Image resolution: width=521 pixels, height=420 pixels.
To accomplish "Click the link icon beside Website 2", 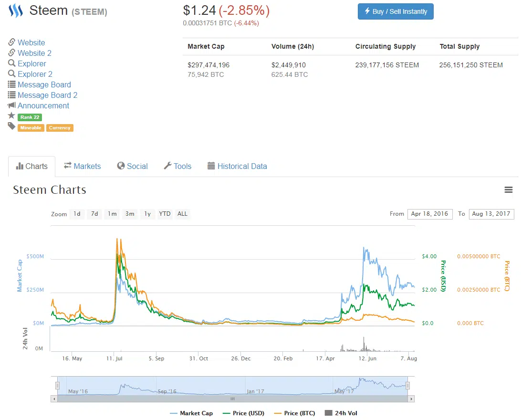I will click(x=11, y=53).
